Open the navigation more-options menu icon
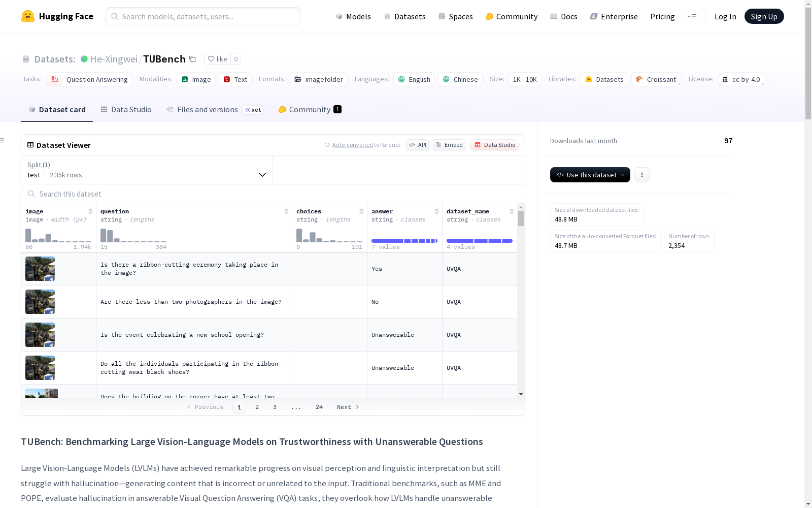This screenshot has width=812, height=508. (x=692, y=16)
